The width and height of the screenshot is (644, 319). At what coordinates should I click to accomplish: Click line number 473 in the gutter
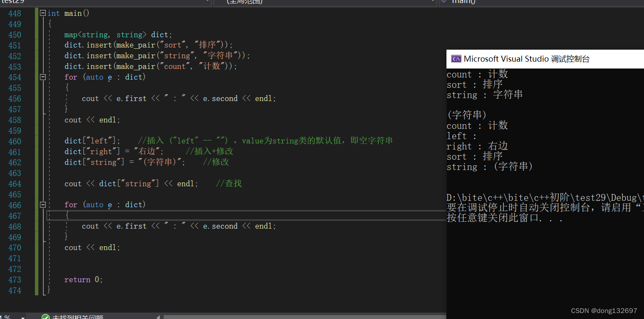[15, 280]
